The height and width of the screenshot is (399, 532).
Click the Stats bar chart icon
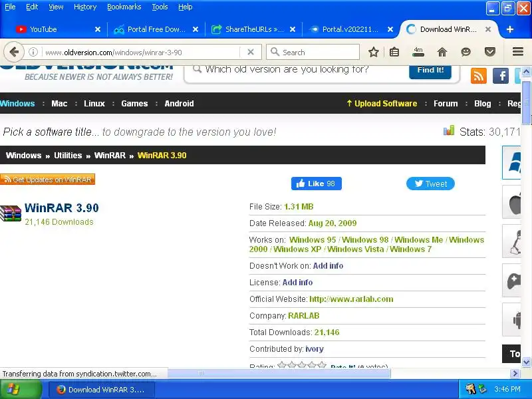[x=448, y=130]
